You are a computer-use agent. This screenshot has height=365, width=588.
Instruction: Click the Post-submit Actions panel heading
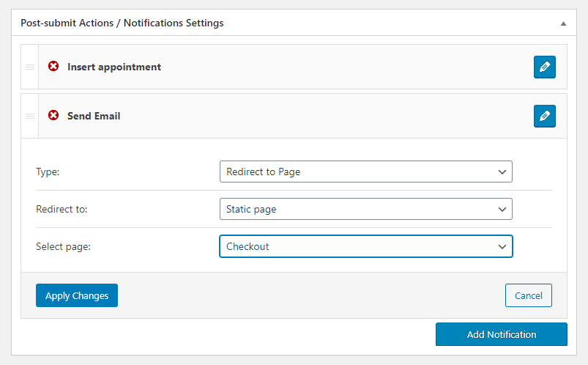pos(122,23)
